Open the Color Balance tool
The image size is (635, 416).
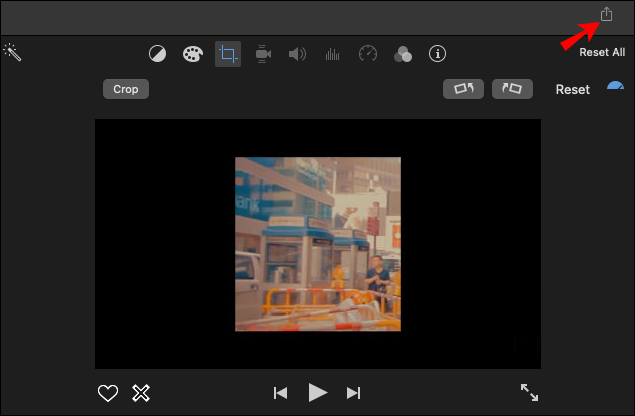pyautogui.click(x=158, y=54)
